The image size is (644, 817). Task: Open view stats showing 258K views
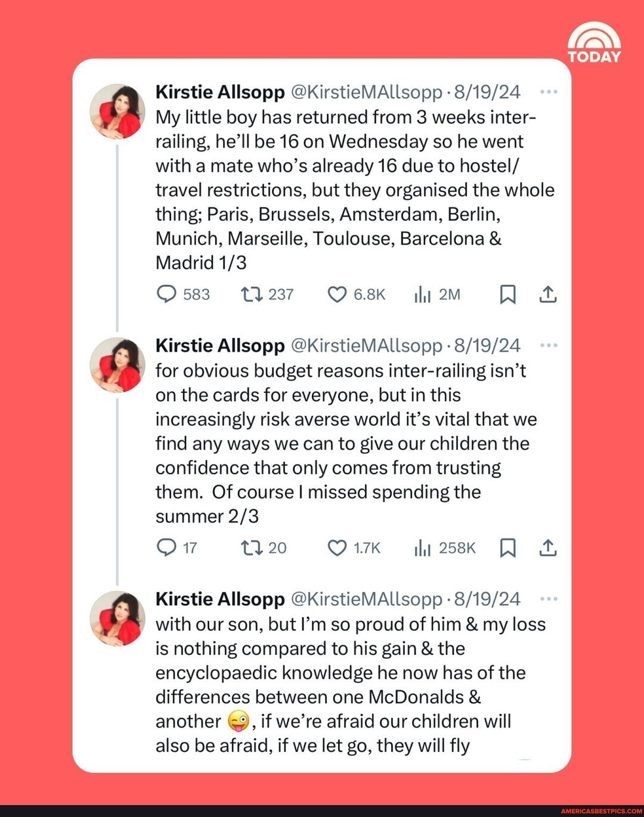(x=422, y=547)
